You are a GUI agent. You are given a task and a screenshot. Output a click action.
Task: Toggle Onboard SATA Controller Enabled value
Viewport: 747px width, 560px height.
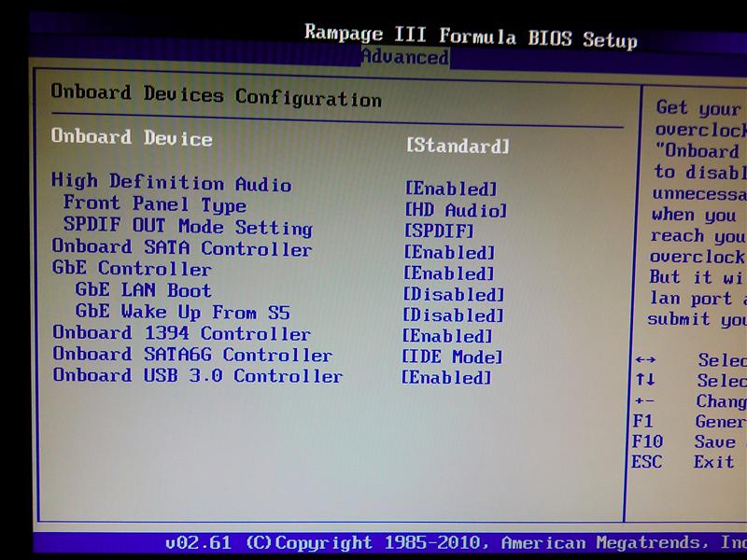pyautogui.click(x=448, y=252)
